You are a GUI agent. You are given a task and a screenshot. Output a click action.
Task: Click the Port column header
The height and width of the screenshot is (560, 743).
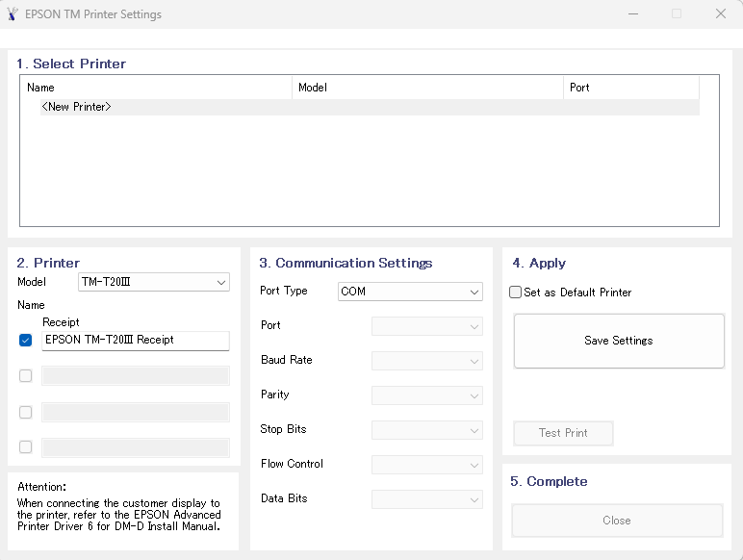pos(631,88)
